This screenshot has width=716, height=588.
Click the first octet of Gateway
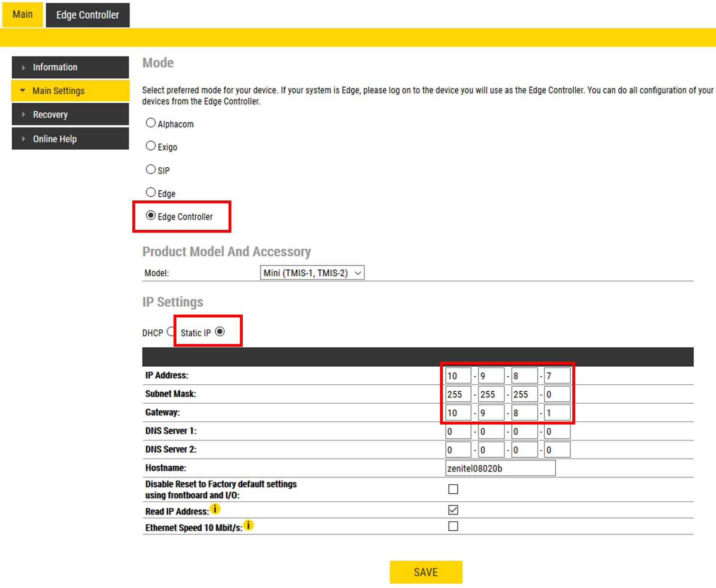pyautogui.click(x=458, y=413)
